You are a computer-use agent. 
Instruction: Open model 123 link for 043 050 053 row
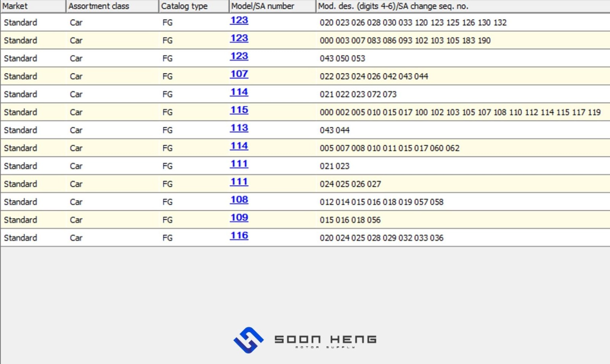(x=239, y=56)
